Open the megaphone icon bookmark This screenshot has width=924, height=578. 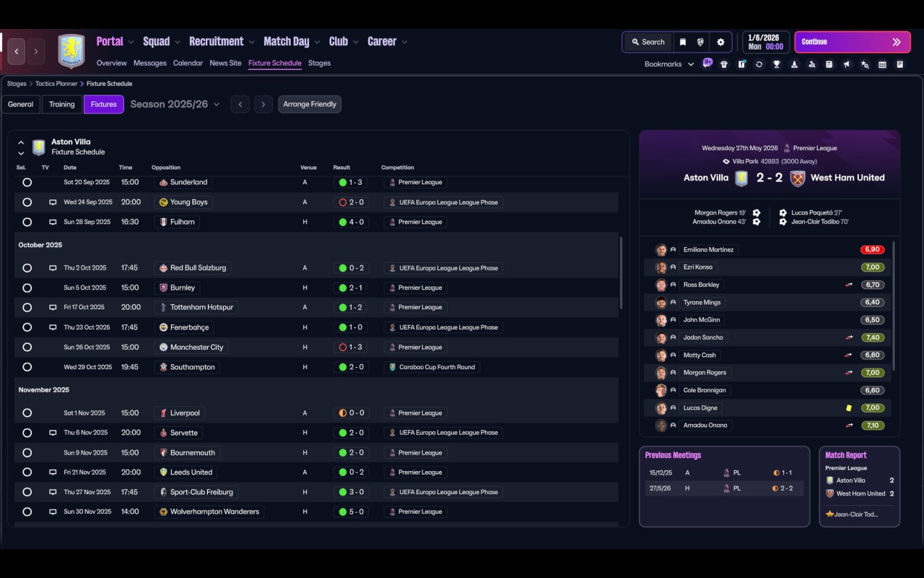847,64
